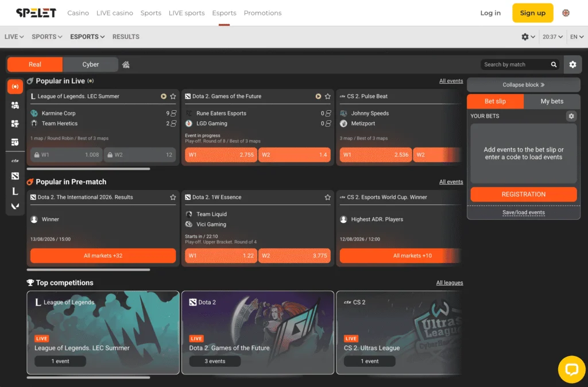Open the second sidebar icon with people
Image resolution: width=588 pixels, height=387 pixels.
[15, 106]
